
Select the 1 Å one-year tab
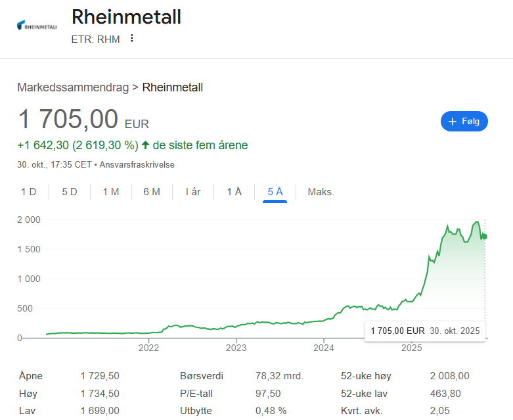point(234,192)
